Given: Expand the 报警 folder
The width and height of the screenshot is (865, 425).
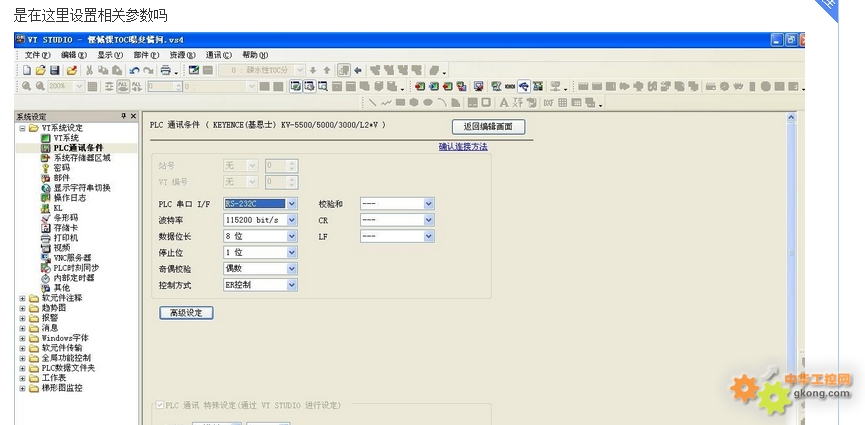Looking at the screenshot, I should [x=23, y=318].
